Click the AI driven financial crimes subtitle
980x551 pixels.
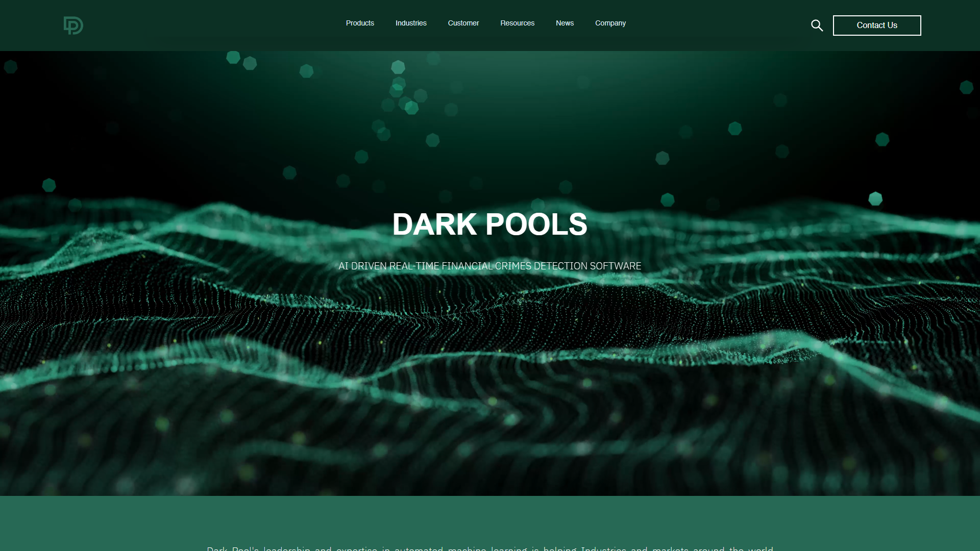coord(489,266)
